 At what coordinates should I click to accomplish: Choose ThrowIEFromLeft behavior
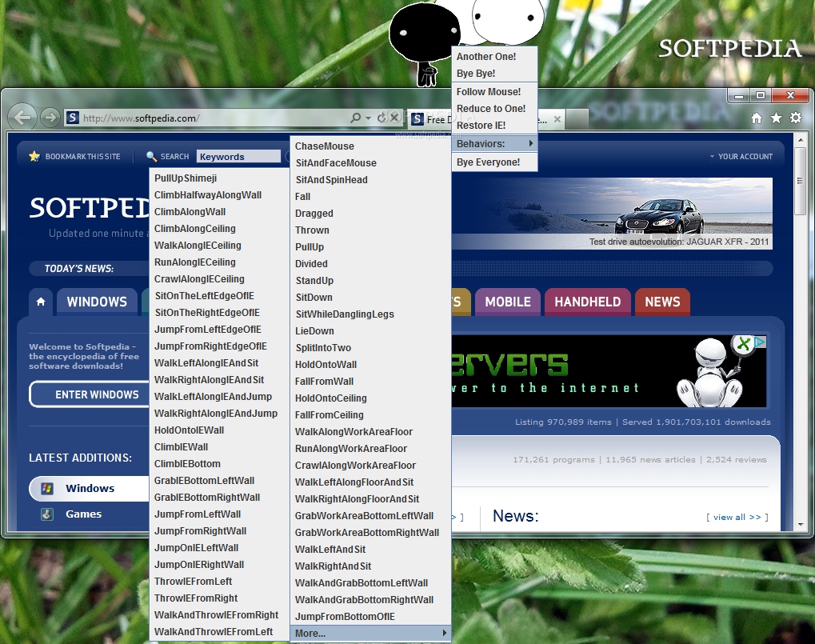pos(219,582)
